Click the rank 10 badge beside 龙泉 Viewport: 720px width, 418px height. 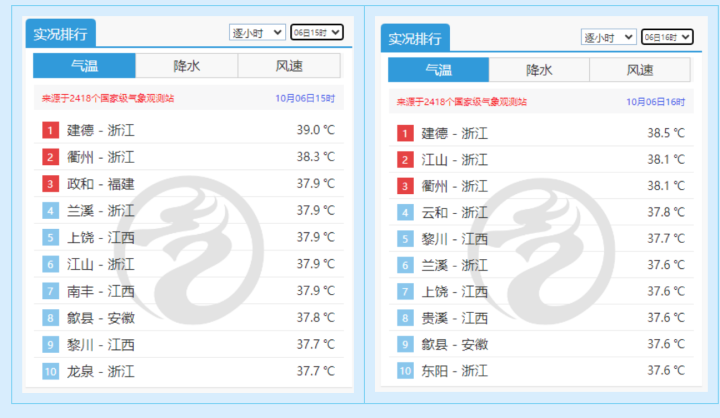[50, 371]
